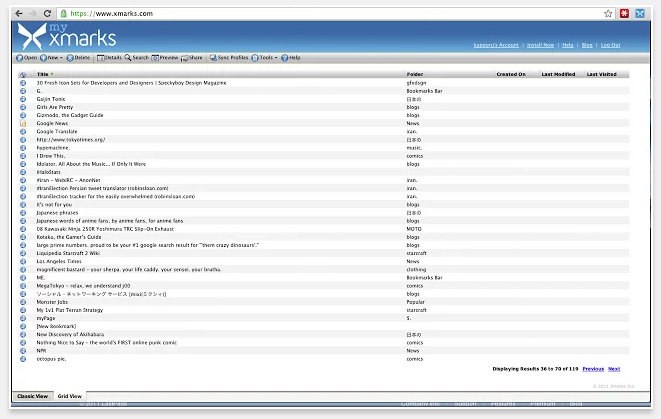
Task: Sort by the Last Modified column
Action: click(x=558, y=74)
